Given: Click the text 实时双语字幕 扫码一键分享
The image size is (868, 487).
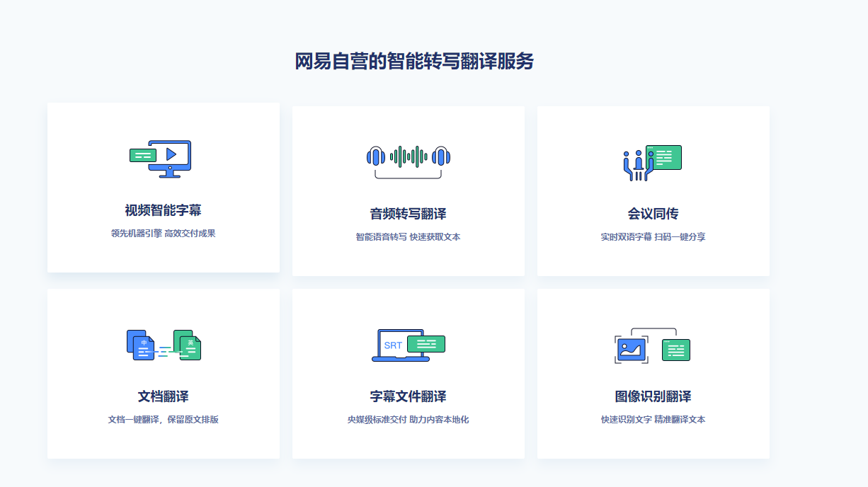Looking at the screenshot, I should pyautogui.click(x=653, y=237).
